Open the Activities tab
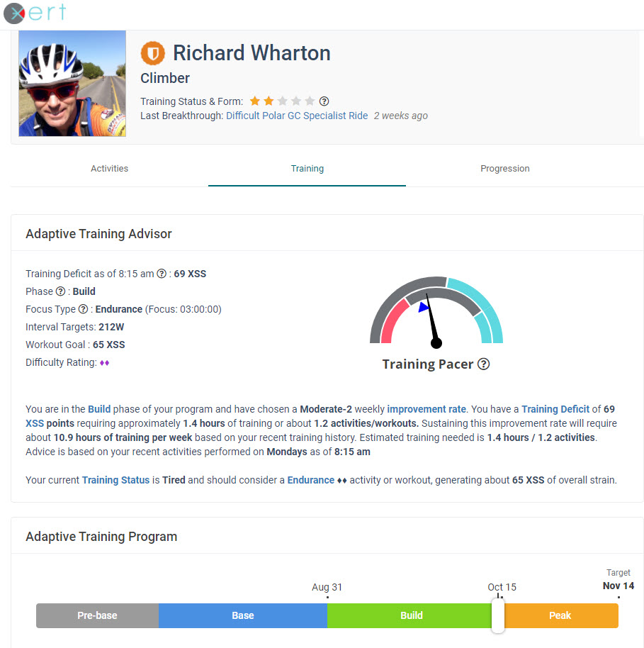The width and height of the screenshot is (644, 648). point(109,169)
